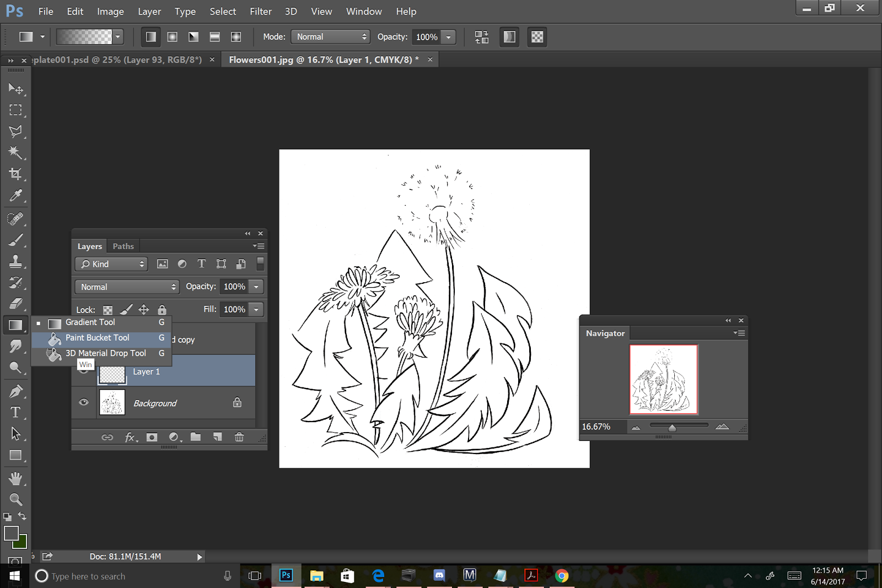Select the Magic Wand tool
The width and height of the screenshot is (882, 588).
coord(15,153)
